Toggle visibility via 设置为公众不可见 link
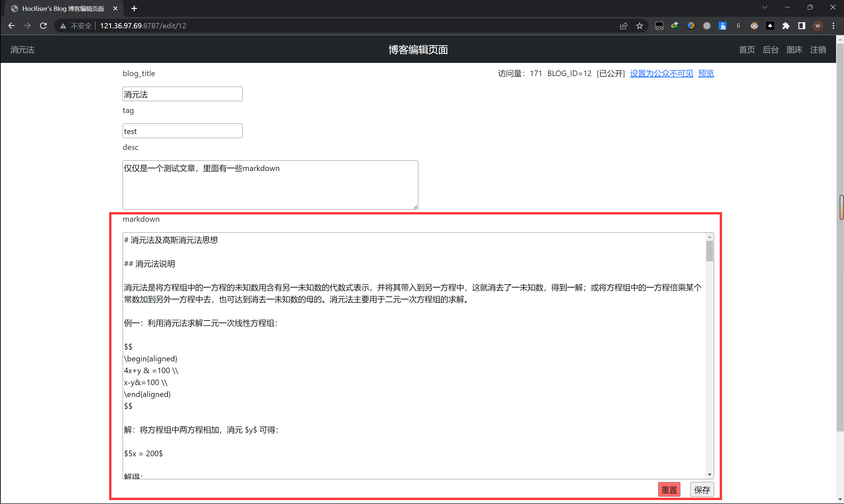The image size is (844, 504). [661, 73]
